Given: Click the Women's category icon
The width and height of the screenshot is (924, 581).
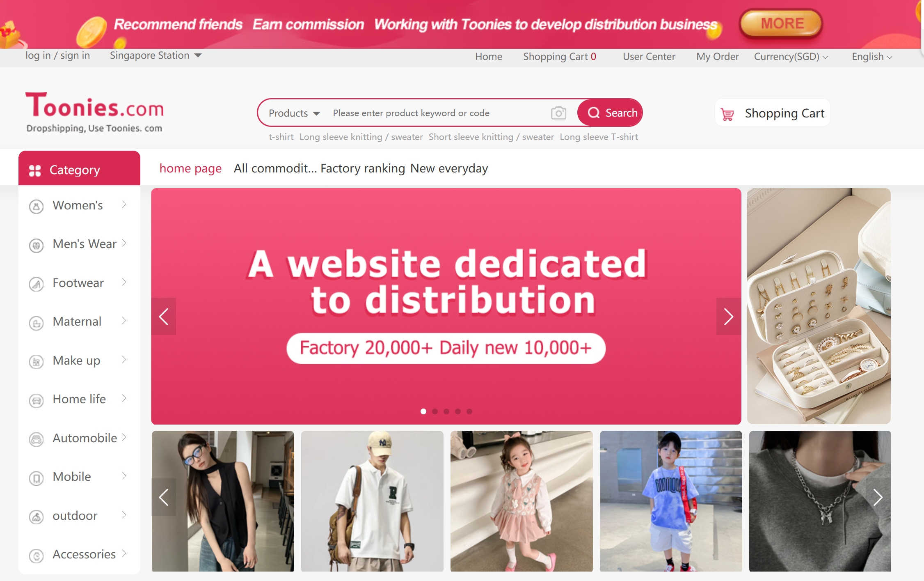Looking at the screenshot, I should pyautogui.click(x=36, y=206).
